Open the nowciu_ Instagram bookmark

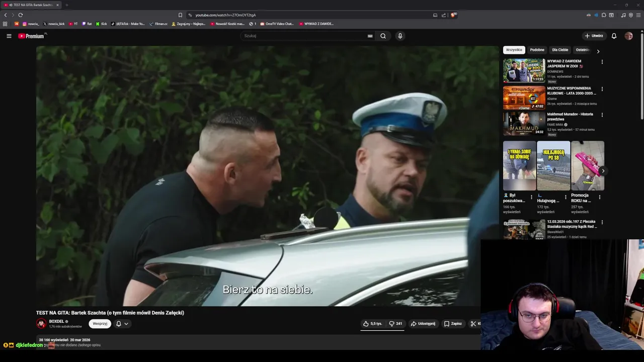[31, 24]
